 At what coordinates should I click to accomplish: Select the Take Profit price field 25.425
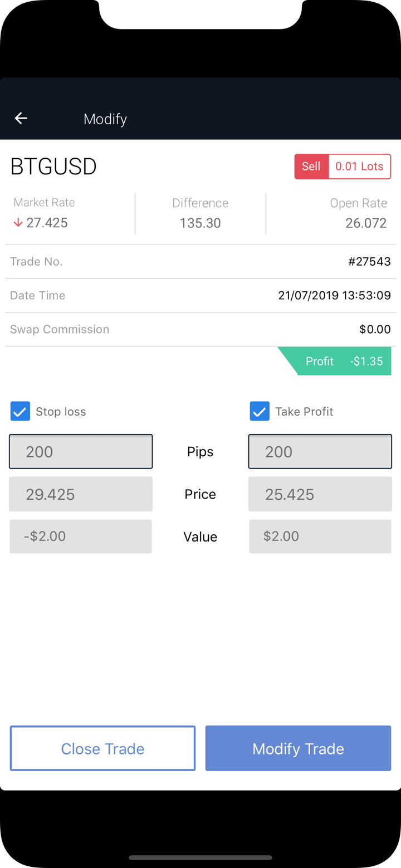coord(320,494)
